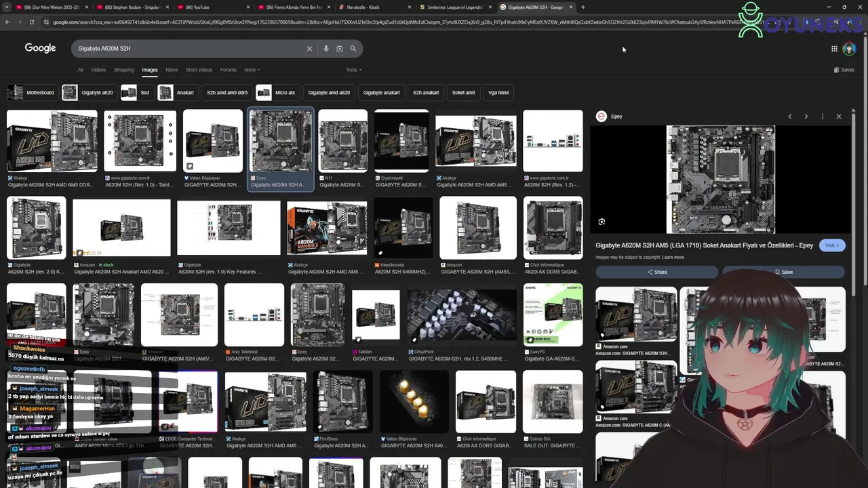Switch to the All results tab
868x488 pixels.
coord(80,70)
